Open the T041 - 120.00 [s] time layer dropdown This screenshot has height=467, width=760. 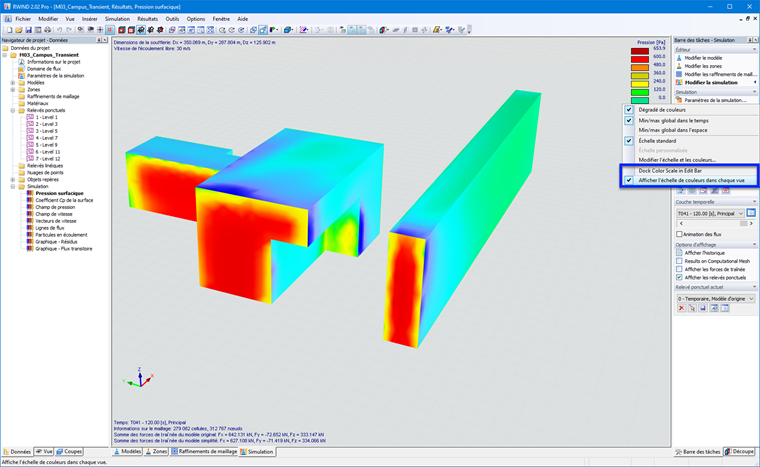point(710,213)
